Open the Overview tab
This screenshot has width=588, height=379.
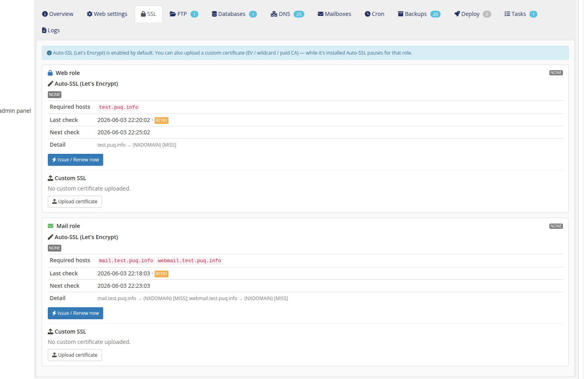click(58, 14)
